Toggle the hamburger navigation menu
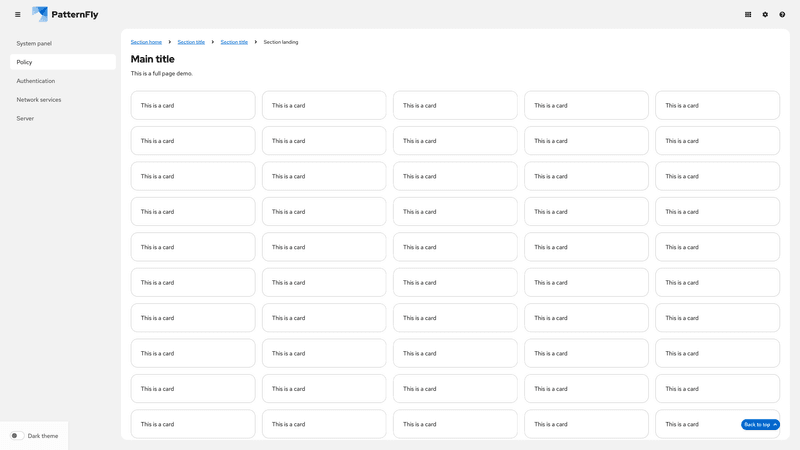The image size is (800, 450). tap(17, 15)
